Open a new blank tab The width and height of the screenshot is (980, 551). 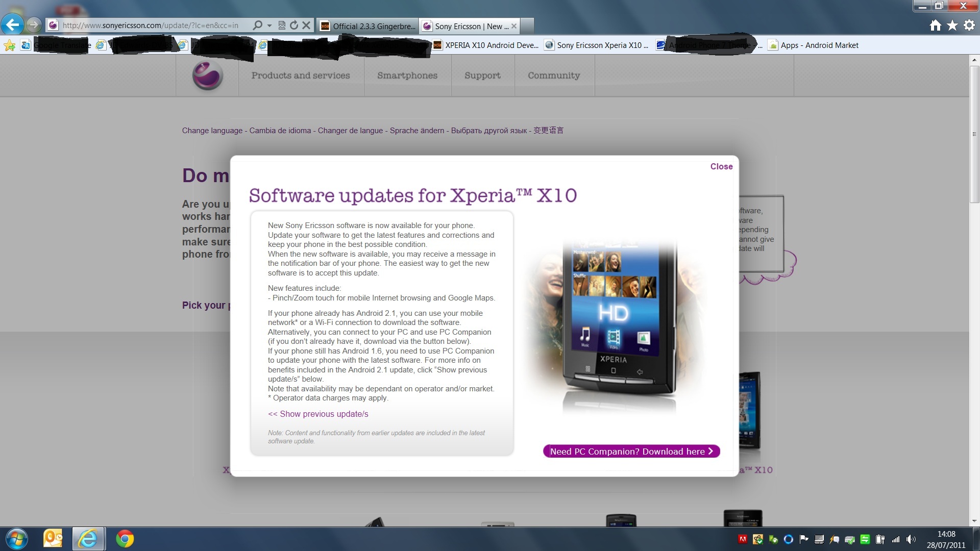[527, 26]
